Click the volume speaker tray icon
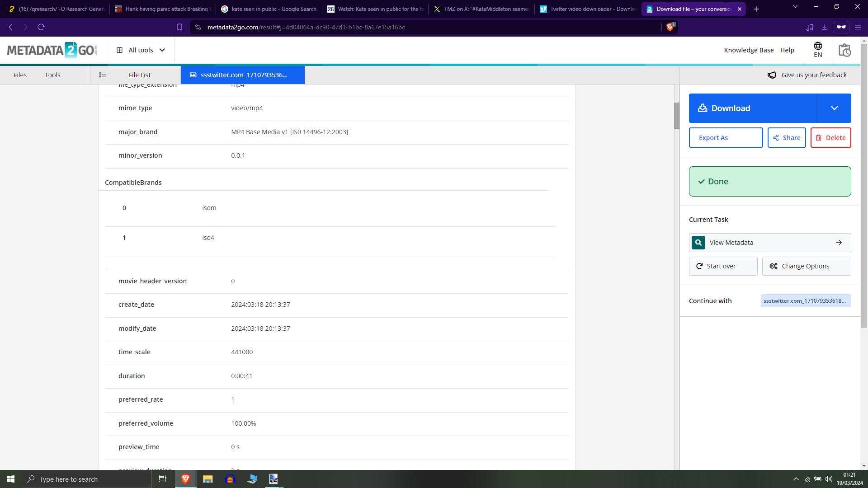This screenshot has height=488, width=868. pyautogui.click(x=829, y=479)
